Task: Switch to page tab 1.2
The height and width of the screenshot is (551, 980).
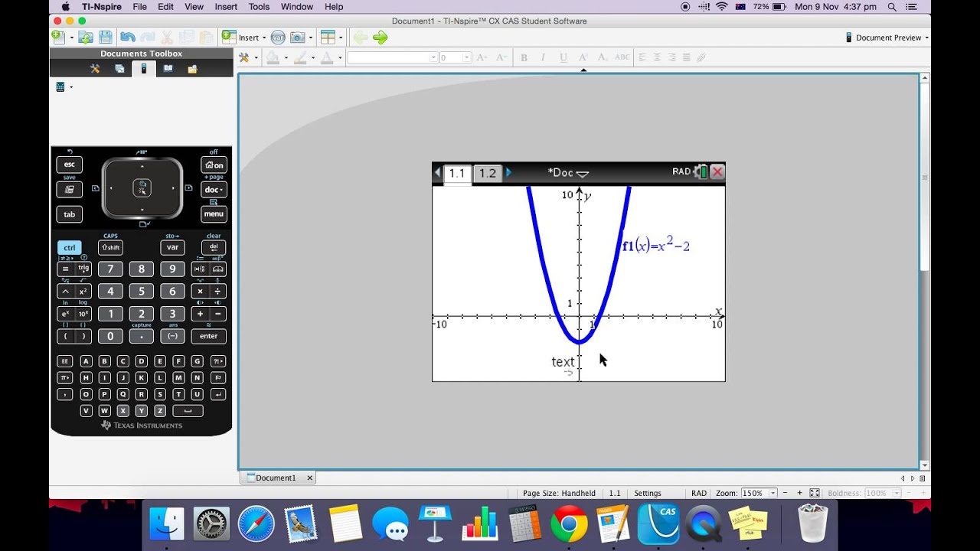Action: pyautogui.click(x=488, y=173)
